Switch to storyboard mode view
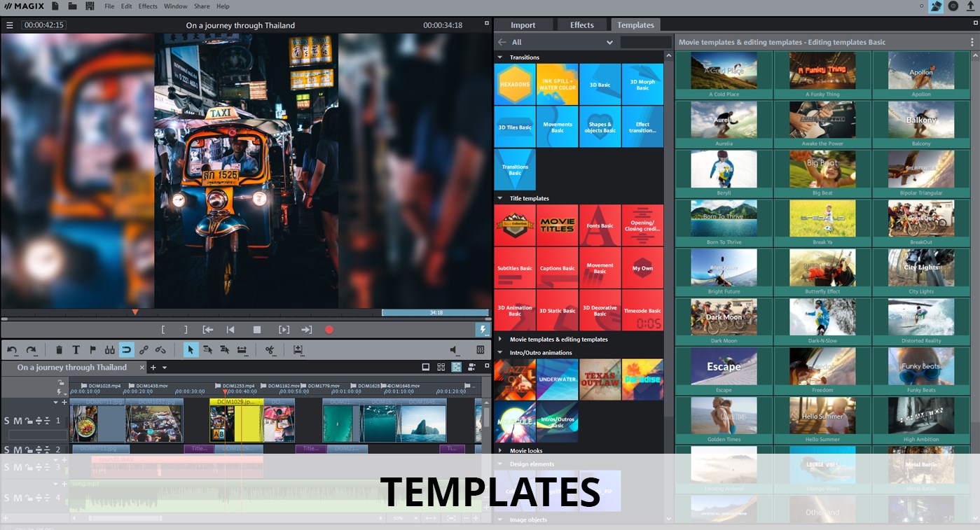This screenshot has height=530, width=980. click(426, 367)
